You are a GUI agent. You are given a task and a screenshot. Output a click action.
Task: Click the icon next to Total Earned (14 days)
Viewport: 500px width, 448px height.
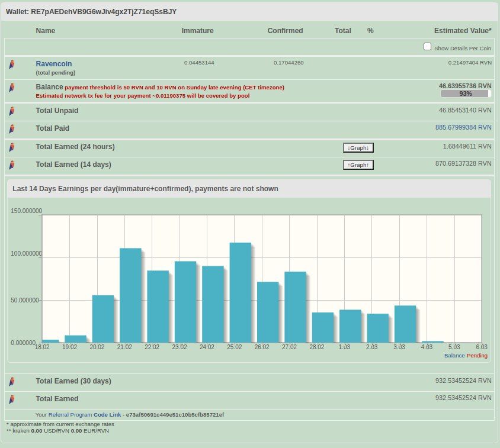(11, 165)
